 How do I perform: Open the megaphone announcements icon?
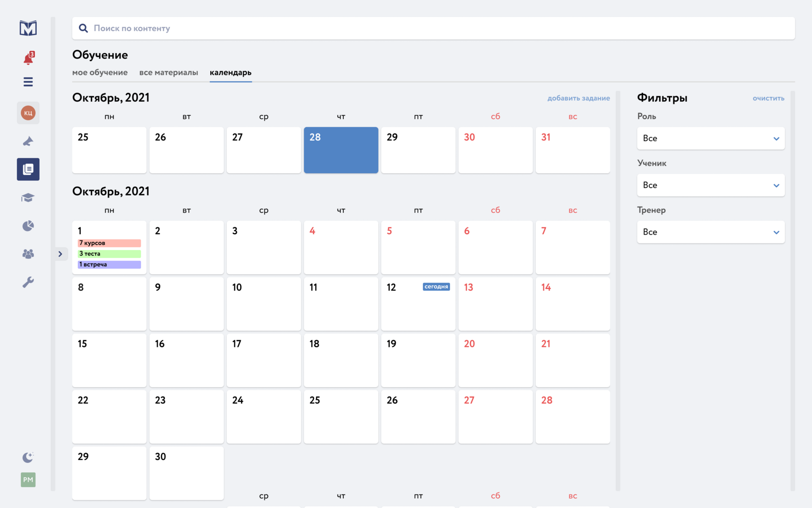click(28, 141)
